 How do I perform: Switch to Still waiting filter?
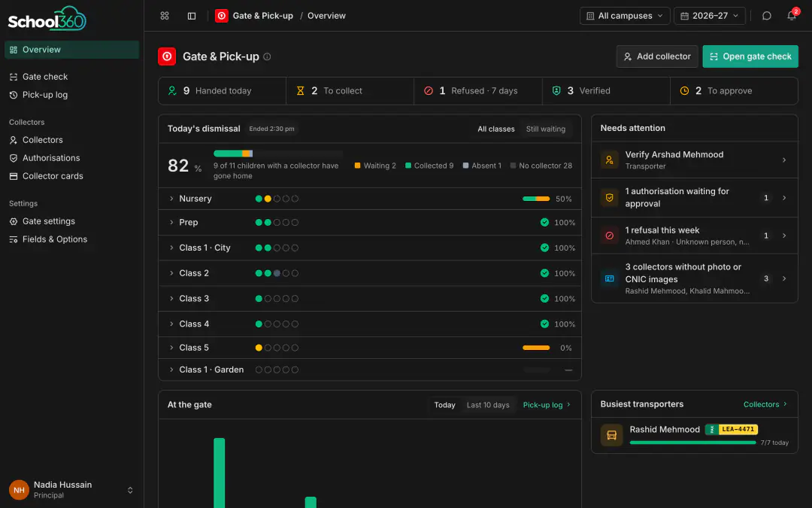click(x=546, y=129)
